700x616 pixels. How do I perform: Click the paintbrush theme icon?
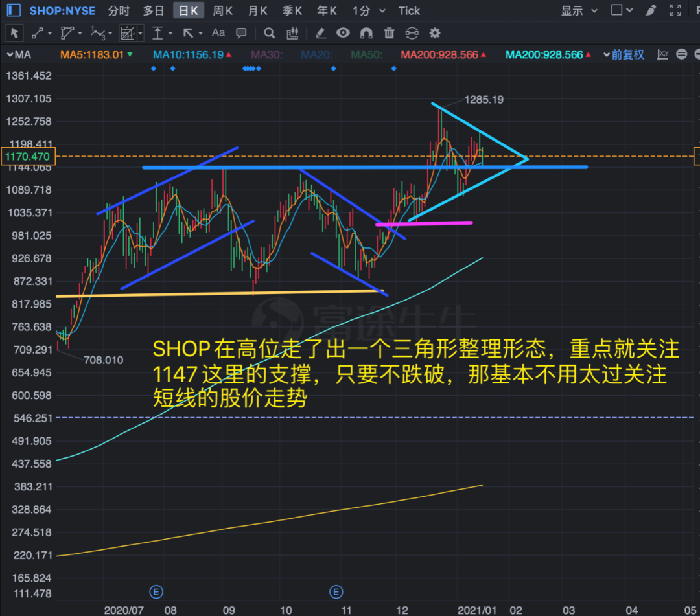(651, 10)
